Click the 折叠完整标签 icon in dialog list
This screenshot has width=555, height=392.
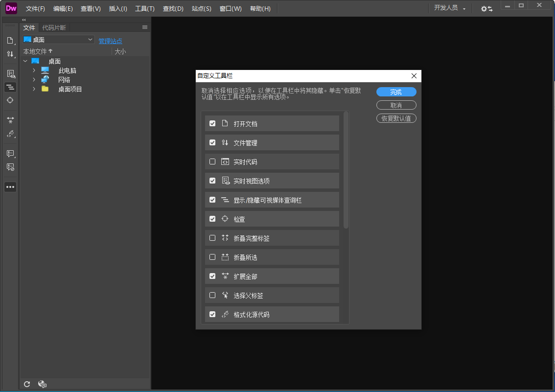coord(225,238)
